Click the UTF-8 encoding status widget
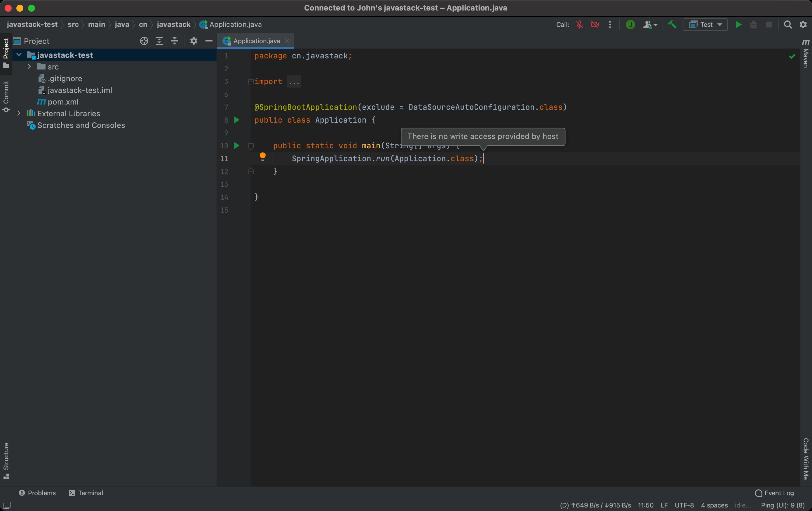 [x=684, y=505]
